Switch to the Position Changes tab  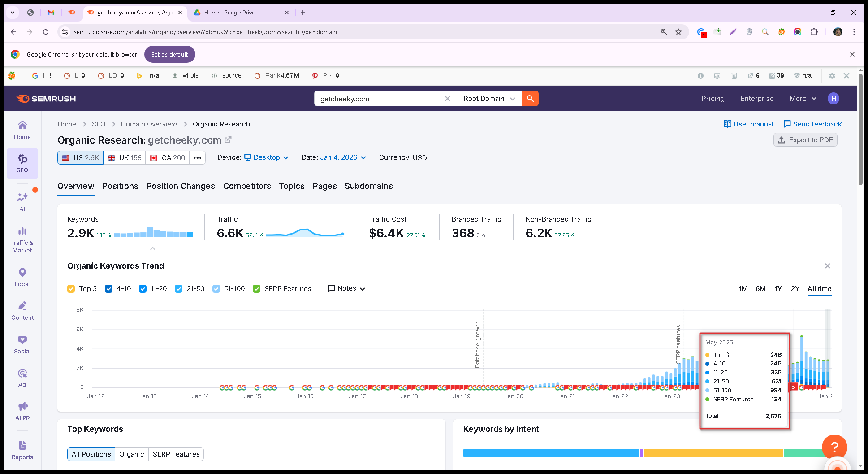(181, 186)
